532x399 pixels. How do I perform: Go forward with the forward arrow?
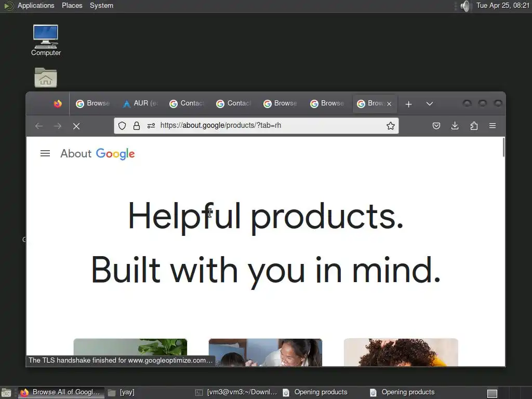tap(58, 126)
